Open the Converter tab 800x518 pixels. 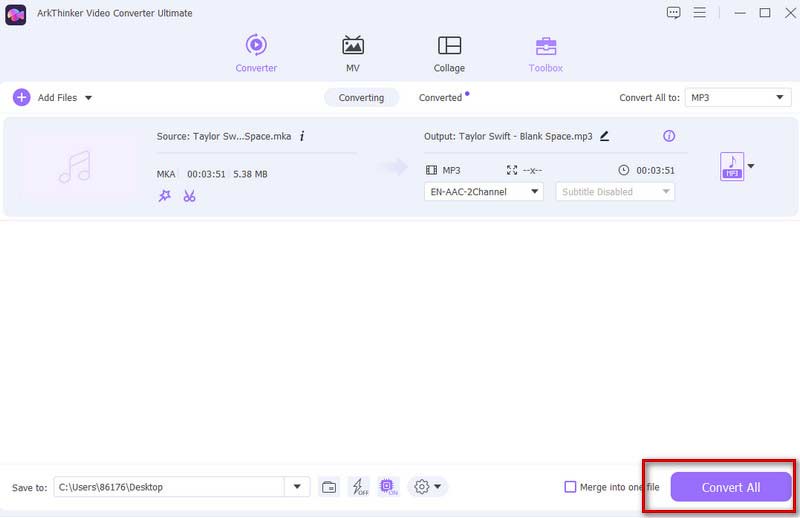(x=256, y=54)
